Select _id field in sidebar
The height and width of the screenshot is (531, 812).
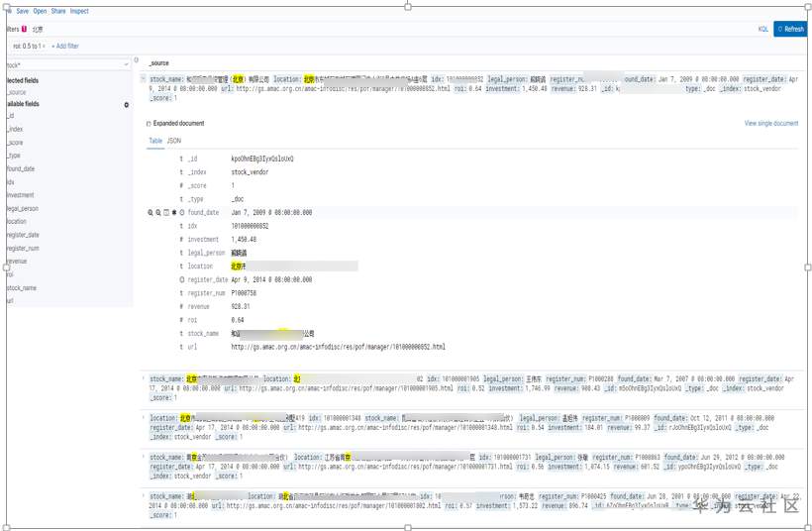(10, 116)
